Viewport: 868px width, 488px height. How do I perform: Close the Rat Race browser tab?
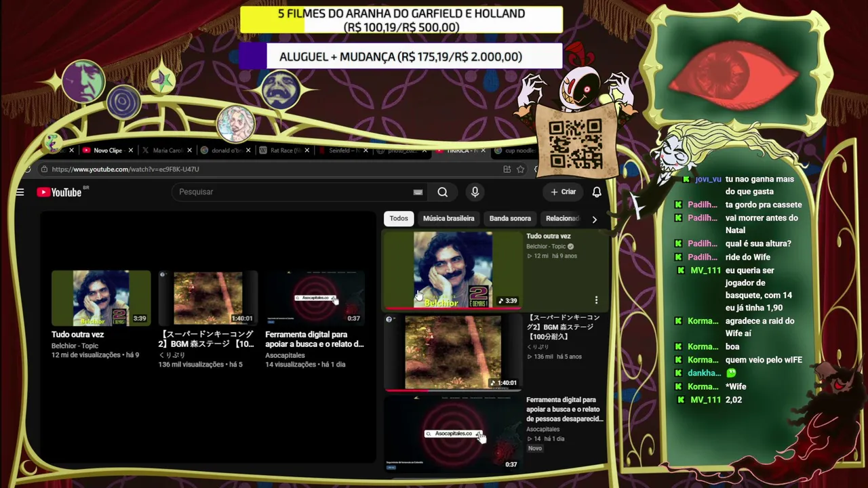(x=307, y=150)
